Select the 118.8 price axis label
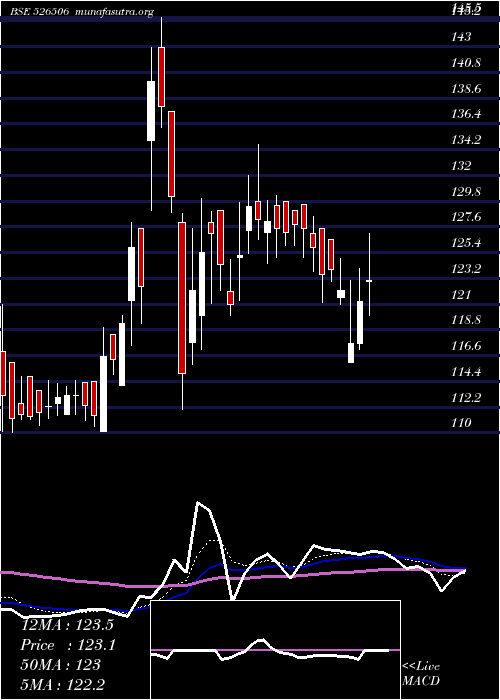This screenshot has height=700, width=500. (x=466, y=320)
